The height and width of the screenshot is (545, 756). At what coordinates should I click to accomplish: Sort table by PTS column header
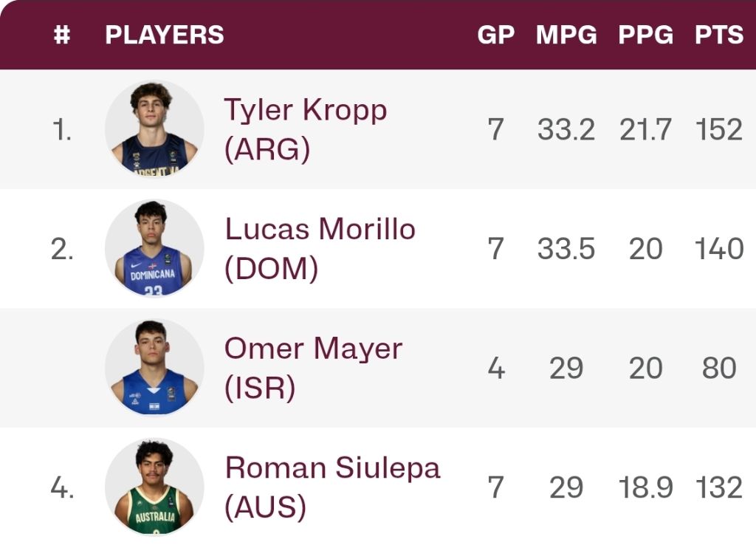tap(719, 35)
